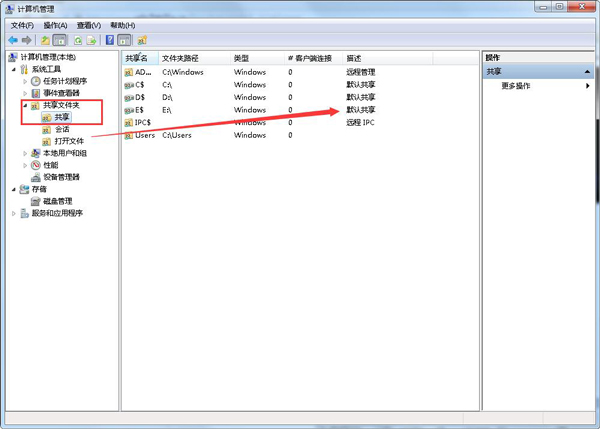Click the Up one level toolbar icon
600x429 pixels.
coord(45,40)
